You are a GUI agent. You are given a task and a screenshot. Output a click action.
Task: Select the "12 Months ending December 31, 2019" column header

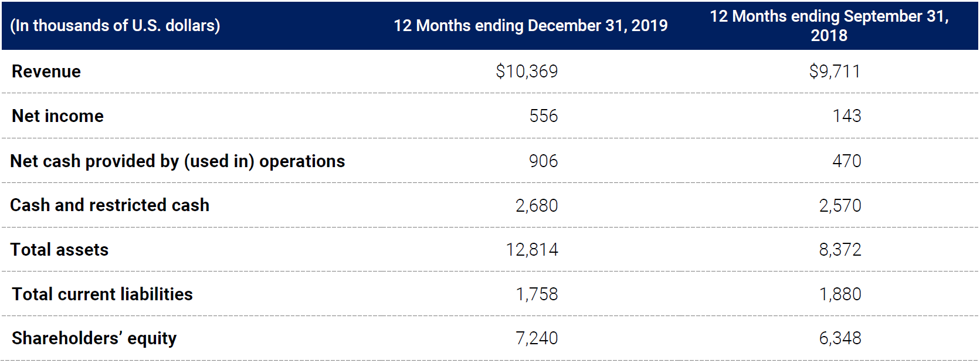pos(530,26)
